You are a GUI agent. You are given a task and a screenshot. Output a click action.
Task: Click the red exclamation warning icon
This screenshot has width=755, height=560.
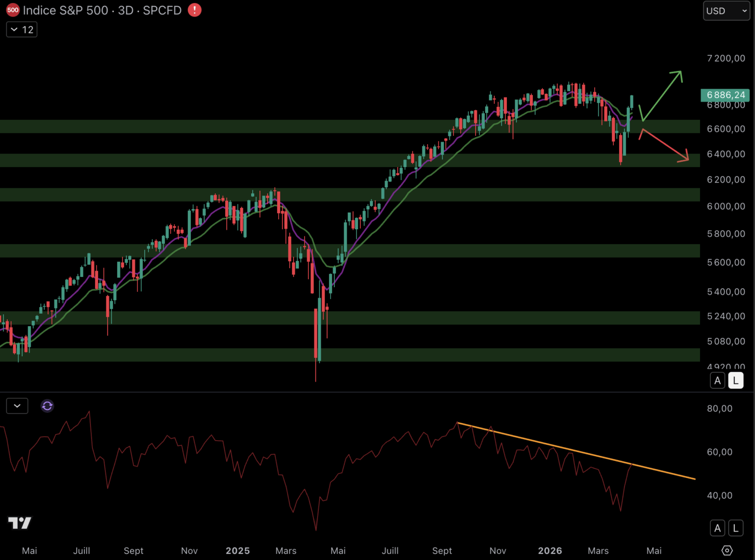tap(195, 10)
